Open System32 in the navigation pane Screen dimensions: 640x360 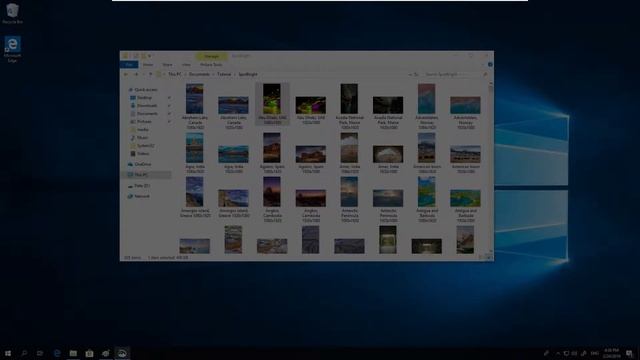pos(145,145)
